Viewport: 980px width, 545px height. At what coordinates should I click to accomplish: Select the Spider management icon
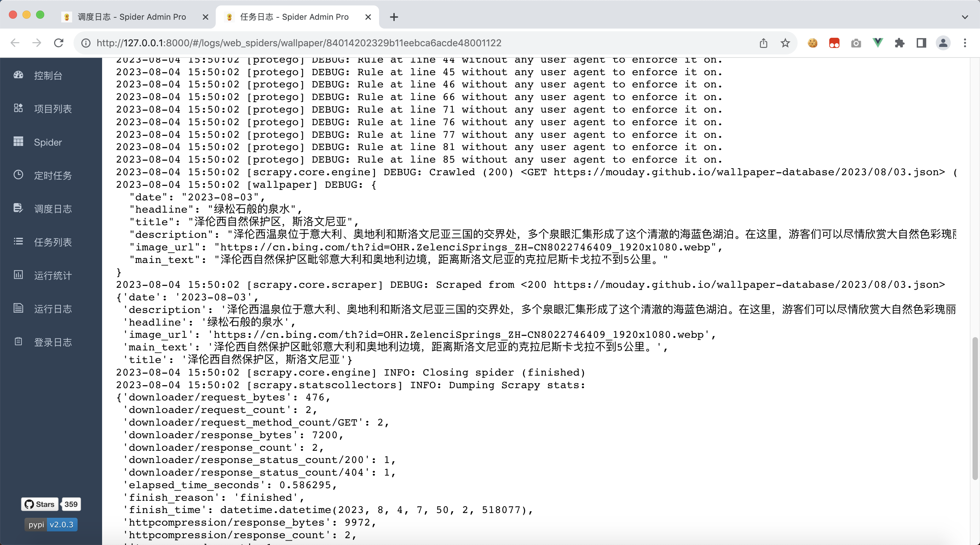(19, 142)
